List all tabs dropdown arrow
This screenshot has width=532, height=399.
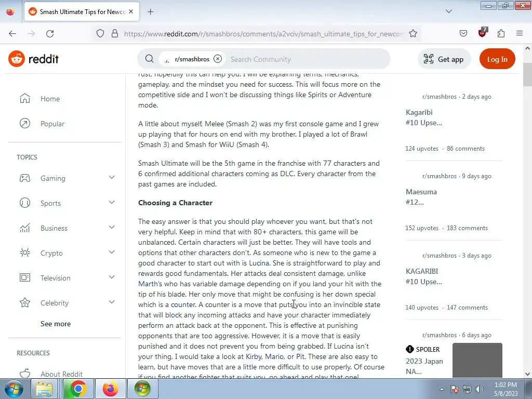click(x=449, y=11)
